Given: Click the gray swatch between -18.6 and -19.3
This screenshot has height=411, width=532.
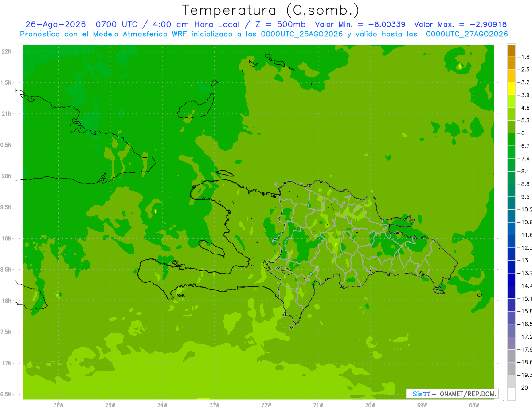Looking at the screenshot, I should [x=511, y=368].
